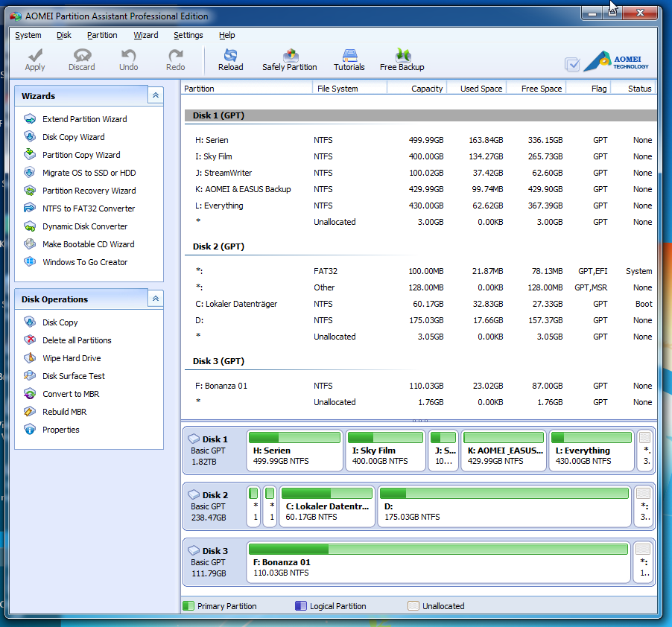Collapse the Disk Operations panel
This screenshot has width=672, height=627.
click(x=156, y=299)
